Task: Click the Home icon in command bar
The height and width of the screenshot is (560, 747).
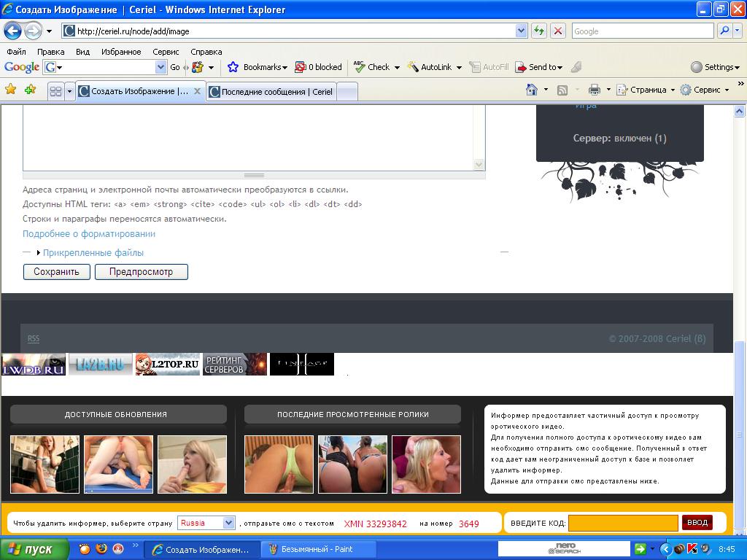Action: click(532, 90)
